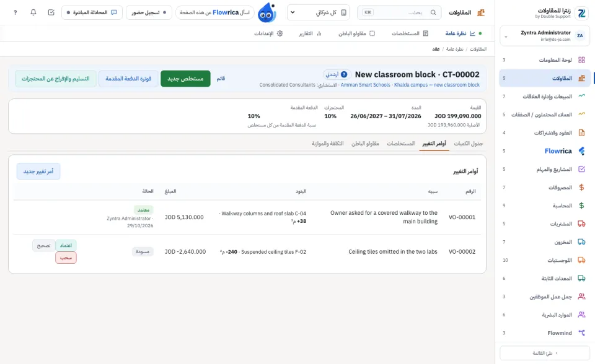Open Khalda campus — new classroom block link
The height and width of the screenshot is (364, 595).
point(437,85)
